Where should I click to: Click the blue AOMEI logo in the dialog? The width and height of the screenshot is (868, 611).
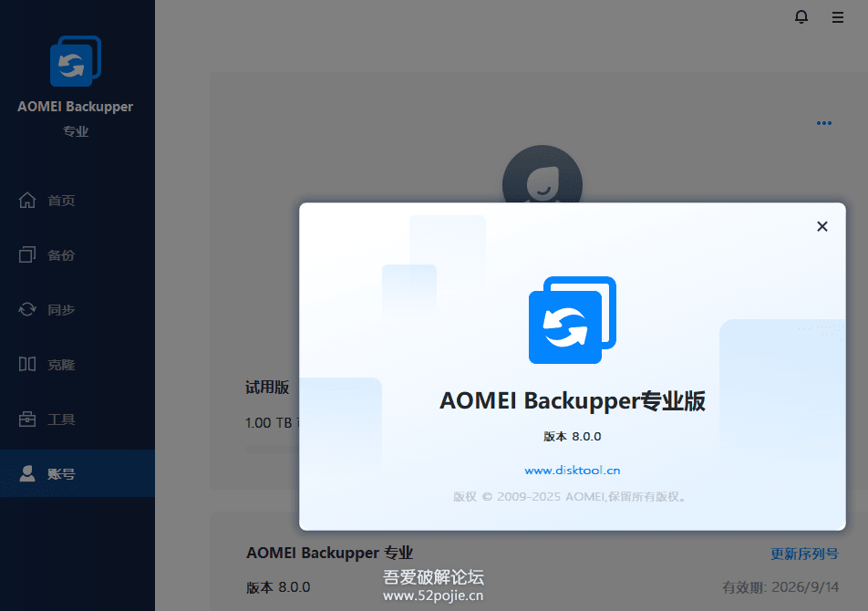pos(572,319)
